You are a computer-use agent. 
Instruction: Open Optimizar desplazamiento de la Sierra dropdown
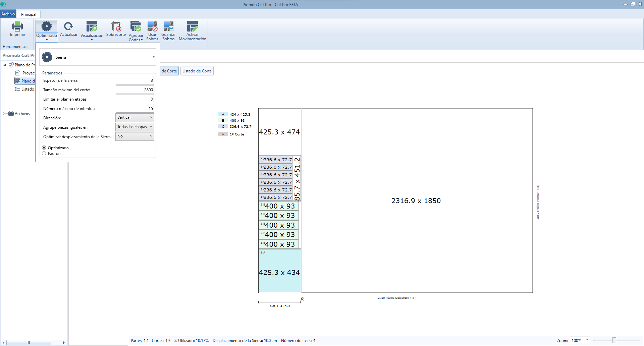pyautogui.click(x=135, y=136)
